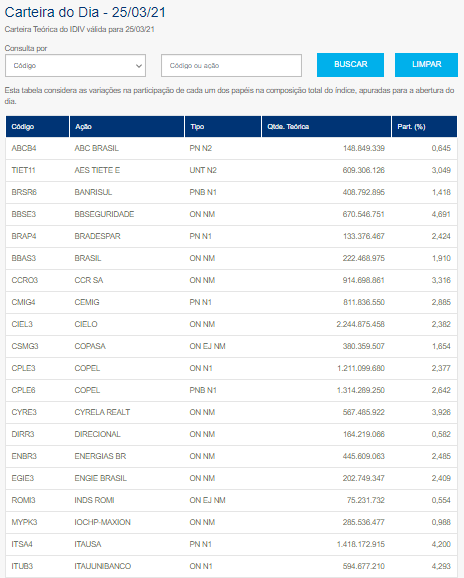Click the quantity 1.418.172.915

tap(361, 544)
